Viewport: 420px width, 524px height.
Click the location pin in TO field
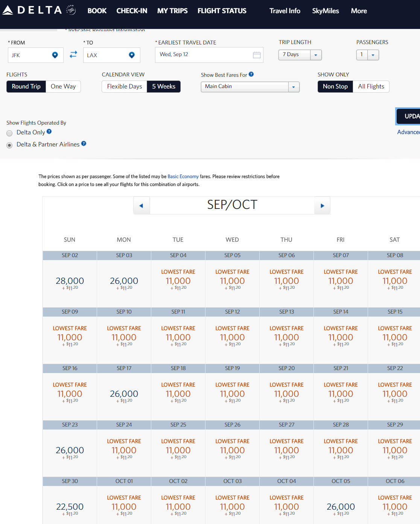[x=132, y=55]
